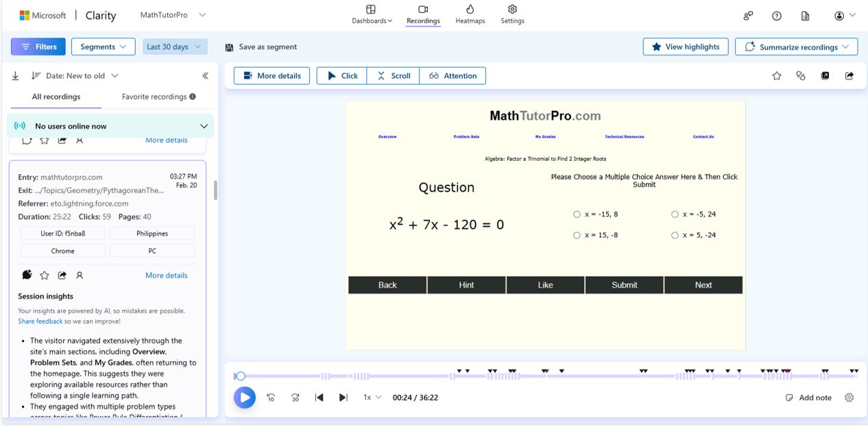This screenshot has width=868, height=426.
Task: Skip forward 30 seconds
Action: coord(296,397)
